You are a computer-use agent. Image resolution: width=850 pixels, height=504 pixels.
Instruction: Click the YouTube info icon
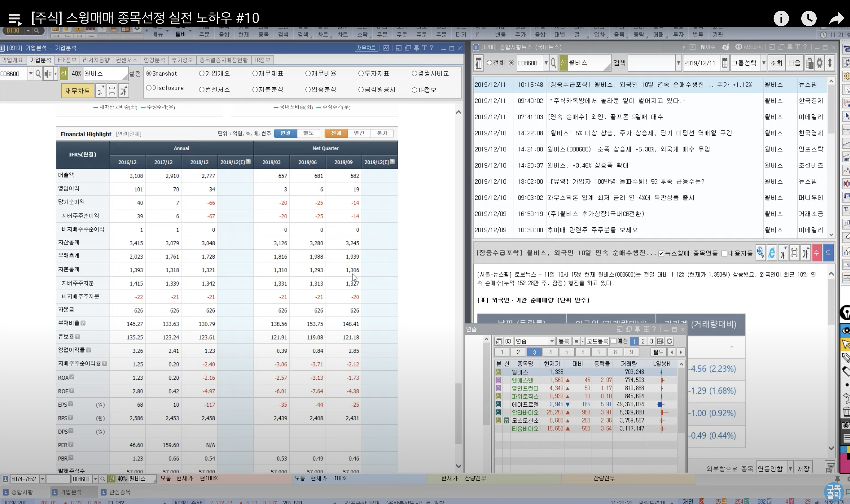click(781, 18)
